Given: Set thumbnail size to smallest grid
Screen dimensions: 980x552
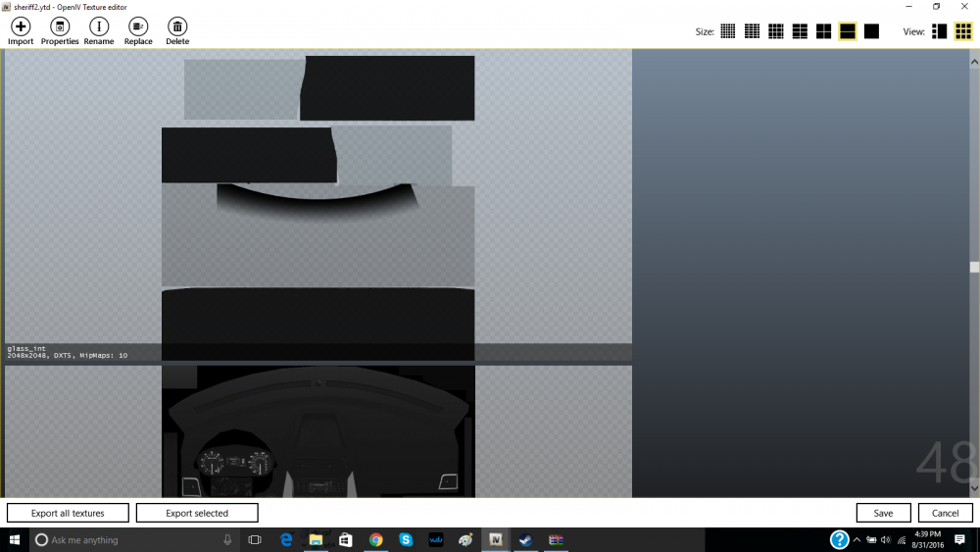Looking at the screenshot, I should [x=728, y=31].
